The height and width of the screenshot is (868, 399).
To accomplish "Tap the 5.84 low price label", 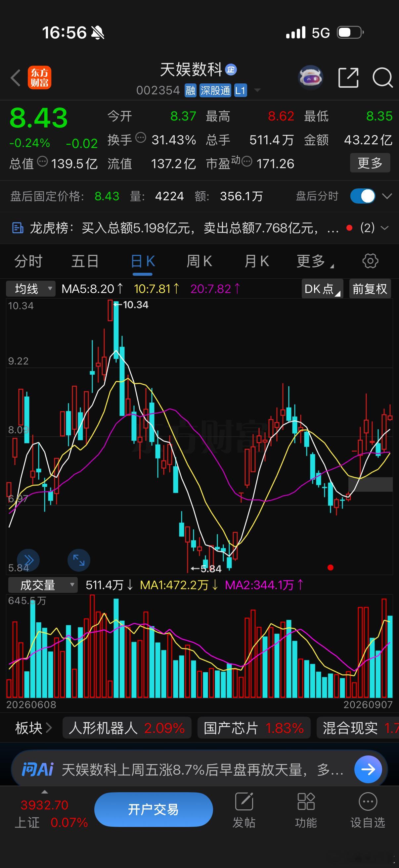I will coord(211,569).
